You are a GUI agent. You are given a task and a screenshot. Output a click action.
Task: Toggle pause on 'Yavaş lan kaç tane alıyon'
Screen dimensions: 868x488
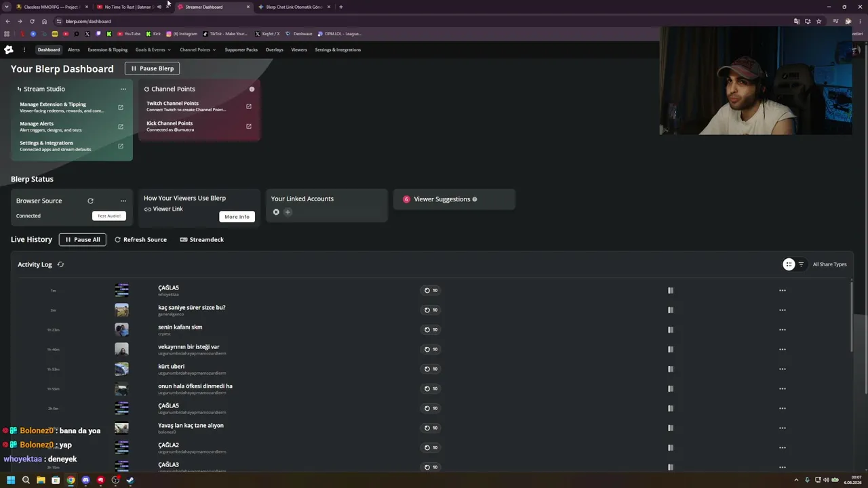click(x=671, y=428)
